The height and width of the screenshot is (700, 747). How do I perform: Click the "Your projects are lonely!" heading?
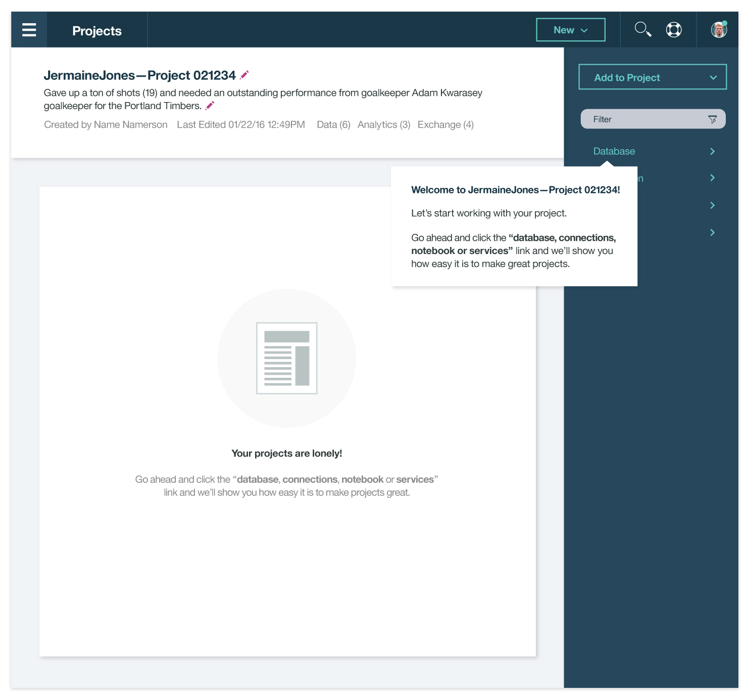[287, 454]
